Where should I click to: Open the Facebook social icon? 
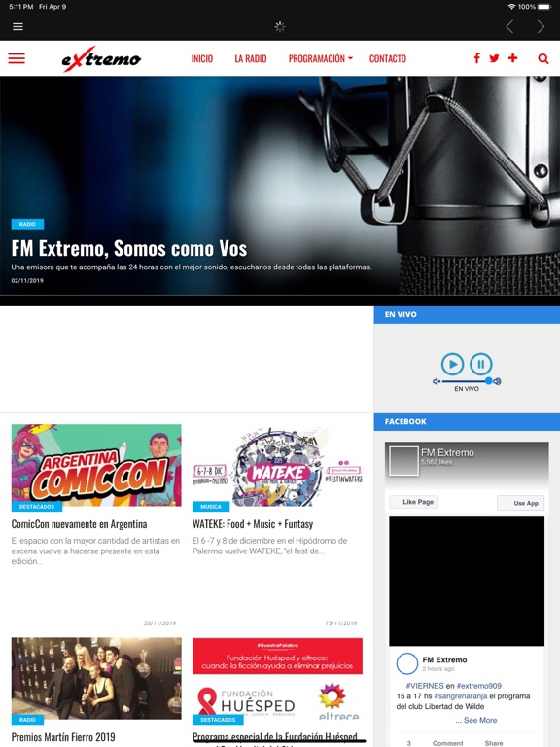tap(476, 58)
